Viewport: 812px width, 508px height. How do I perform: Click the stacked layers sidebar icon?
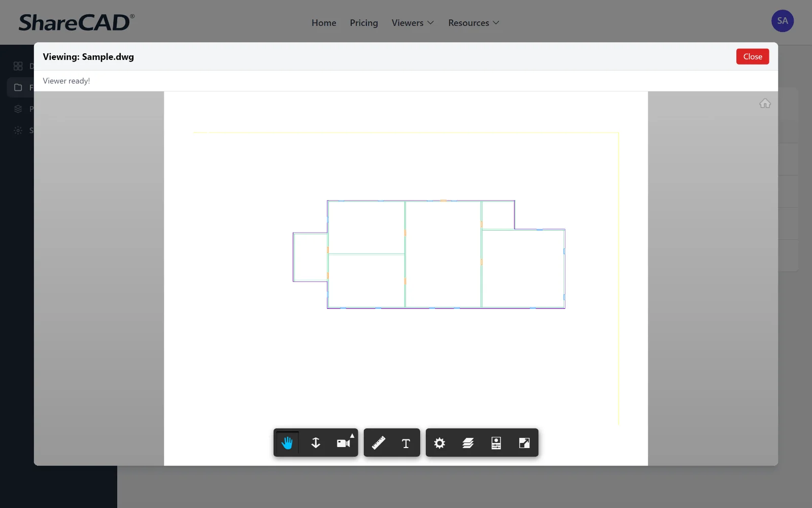pyautogui.click(x=18, y=109)
